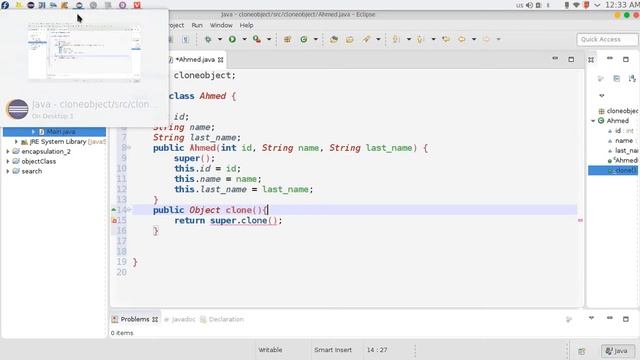Open the External Tools dropdown arrow
This screenshot has width=640, height=360.
pos(269,39)
